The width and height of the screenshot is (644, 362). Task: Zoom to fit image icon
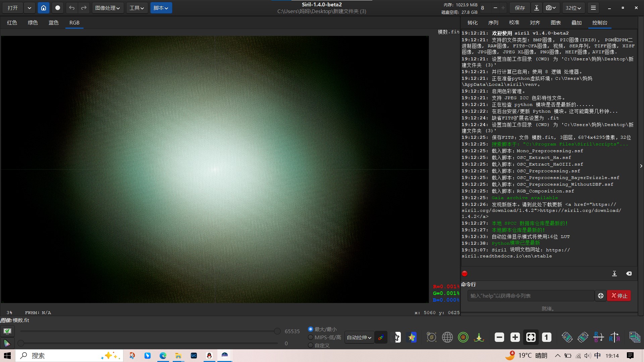click(531, 337)
